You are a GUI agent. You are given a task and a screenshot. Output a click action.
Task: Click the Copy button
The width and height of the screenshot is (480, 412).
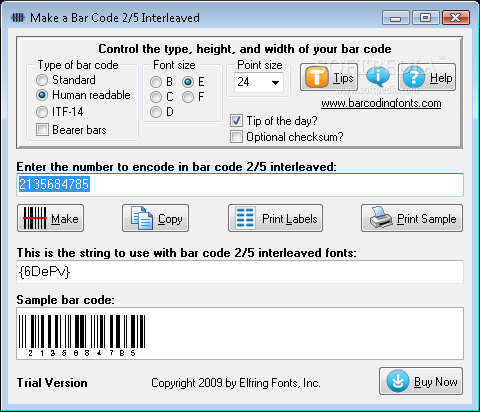pos(155,218)
